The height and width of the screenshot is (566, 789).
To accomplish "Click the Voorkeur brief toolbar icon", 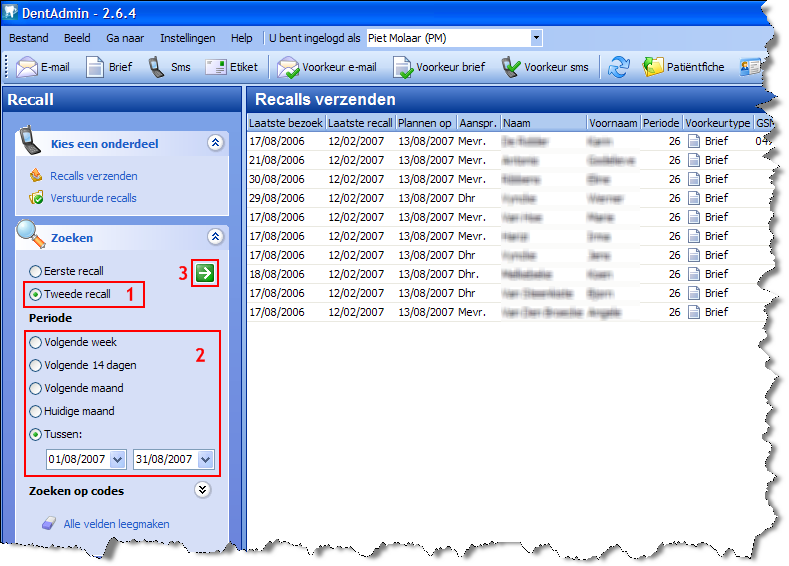I will click(x=403, y=67).
